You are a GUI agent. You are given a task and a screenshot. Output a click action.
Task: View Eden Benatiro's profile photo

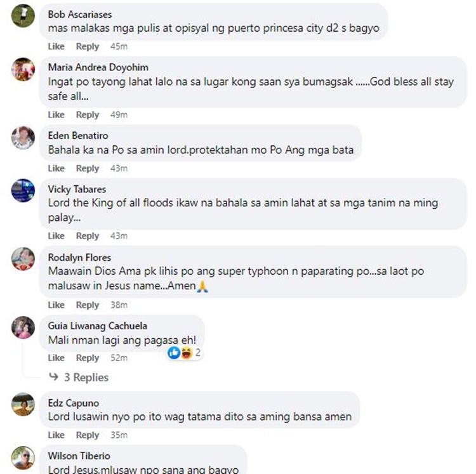[23, 138]
